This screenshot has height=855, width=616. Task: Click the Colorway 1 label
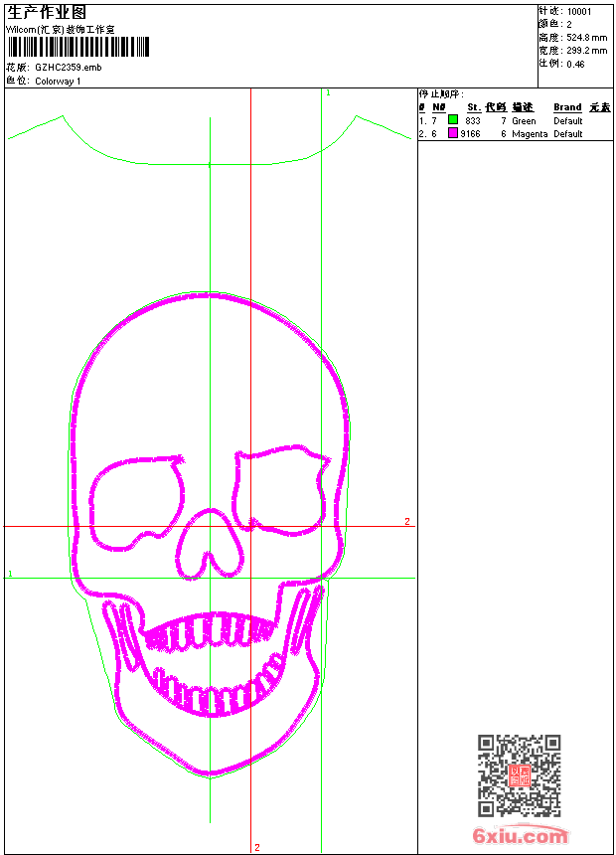point(58,81)
